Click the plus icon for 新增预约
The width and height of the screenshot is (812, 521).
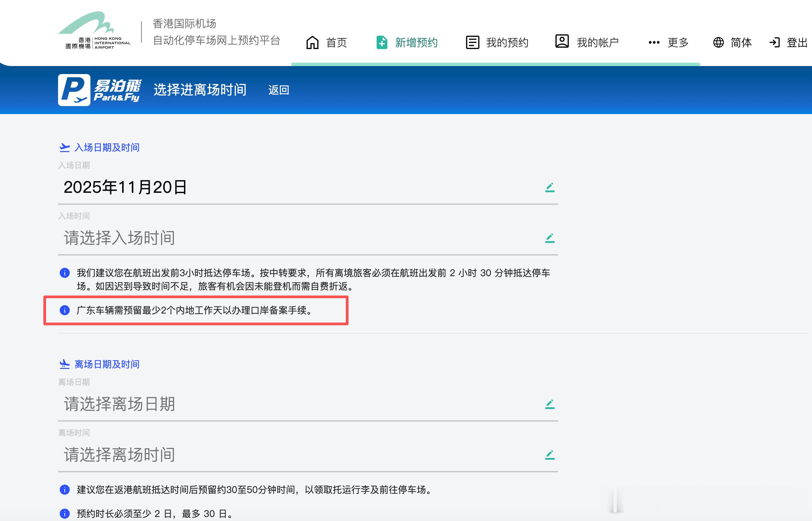click(382, 42)
